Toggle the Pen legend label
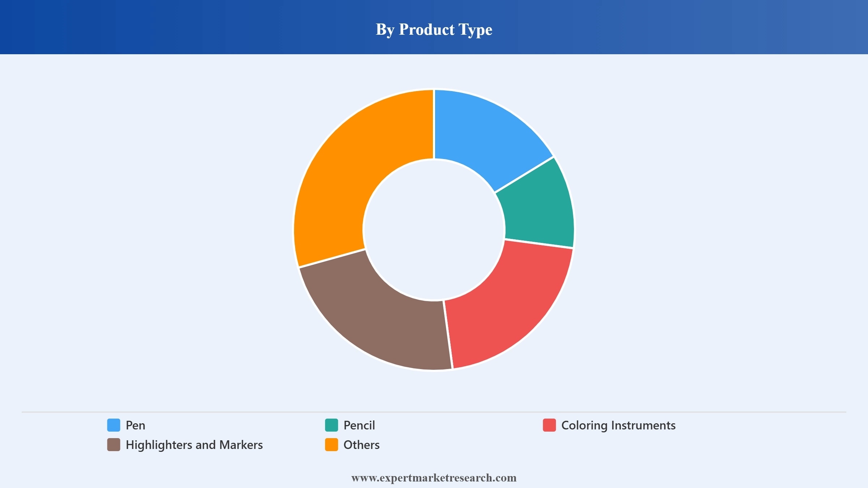The width and height of the screenshot is (868, 488). click(135, 425)
